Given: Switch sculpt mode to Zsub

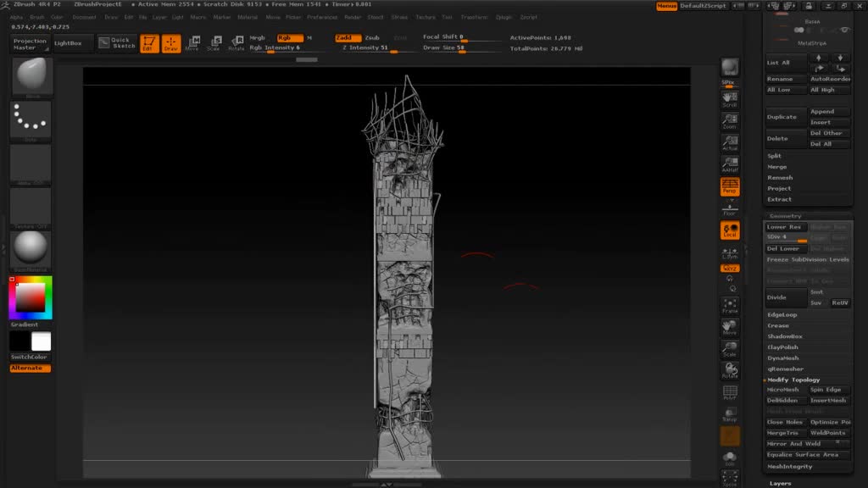Looking at the screenshot, I should tap(372, 38).
